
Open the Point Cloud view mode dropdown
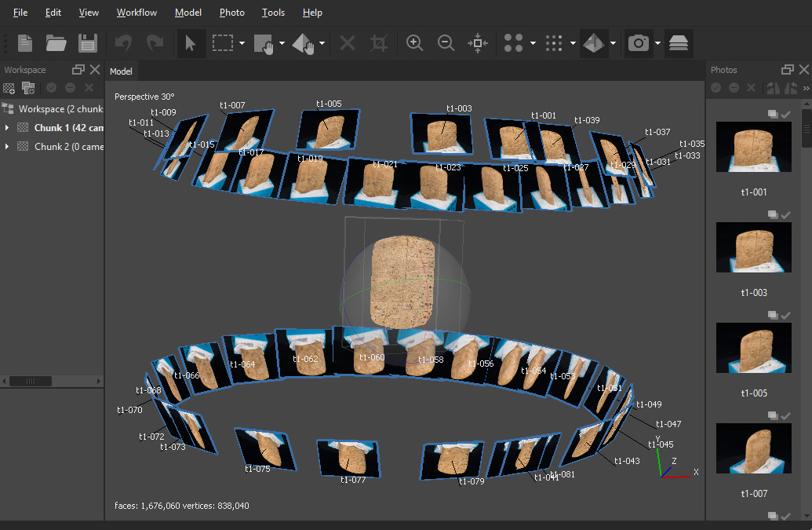tap(533, 43)
